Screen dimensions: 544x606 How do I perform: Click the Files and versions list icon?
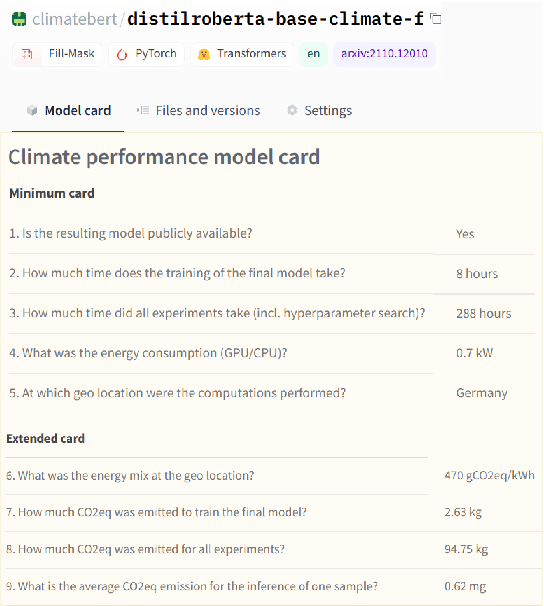click(x=143, y=111)
